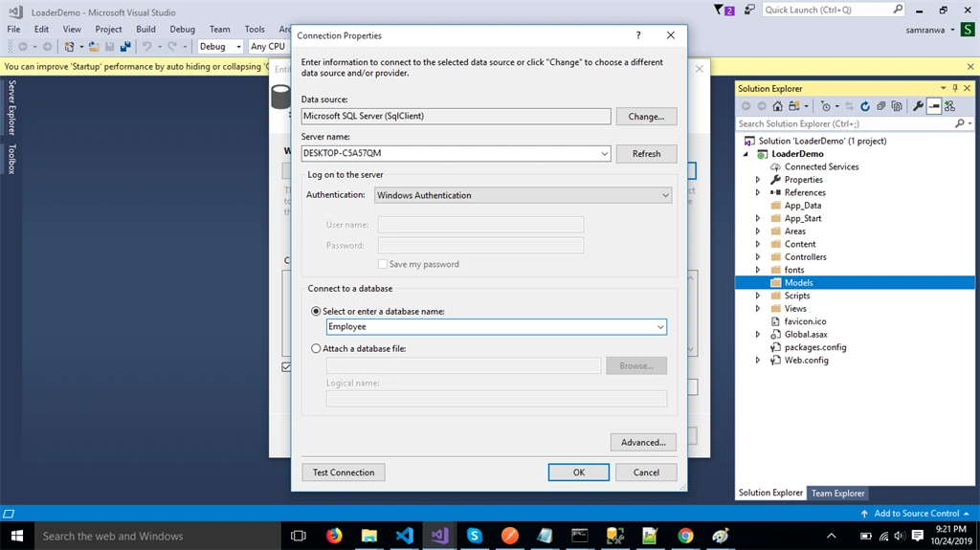Open the Server Explorer side tab
The width and height of the screenshot is (980, 550).
[x=11, y=107]
